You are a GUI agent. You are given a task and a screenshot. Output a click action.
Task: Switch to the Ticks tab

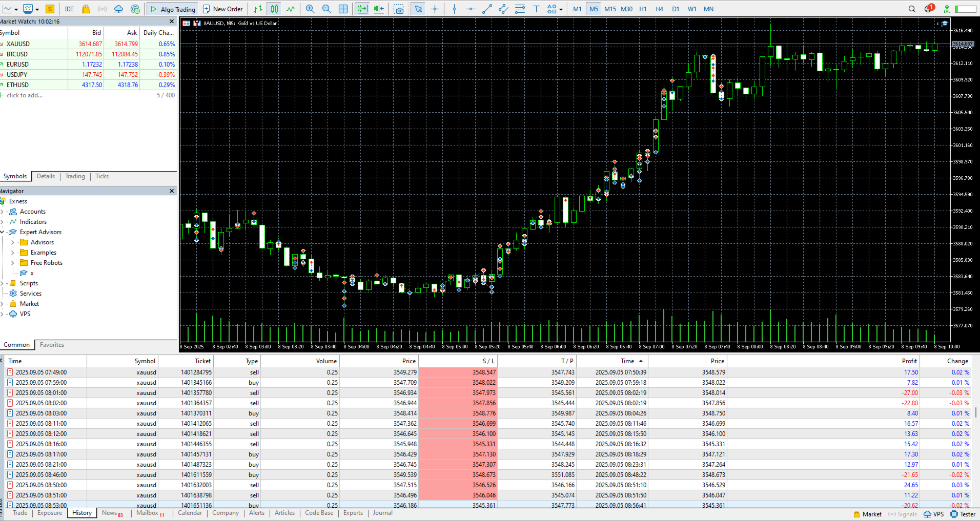(x=102, y=176)
